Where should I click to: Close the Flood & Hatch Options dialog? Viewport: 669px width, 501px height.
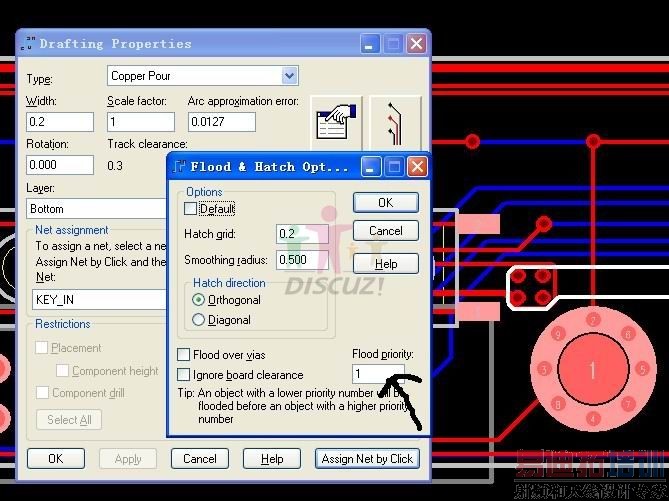(x=417, y=166)
